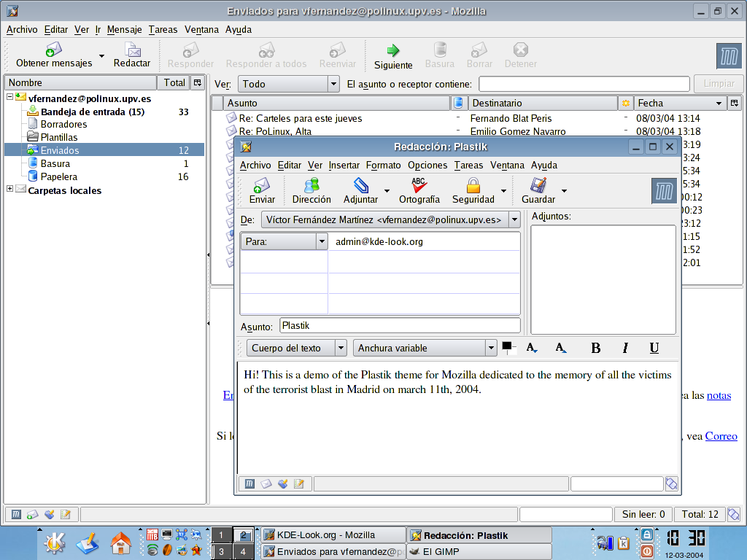747x560 pixels.
Task: Click online/offline icon in main window status bar
Action: [x=734, y=514]
